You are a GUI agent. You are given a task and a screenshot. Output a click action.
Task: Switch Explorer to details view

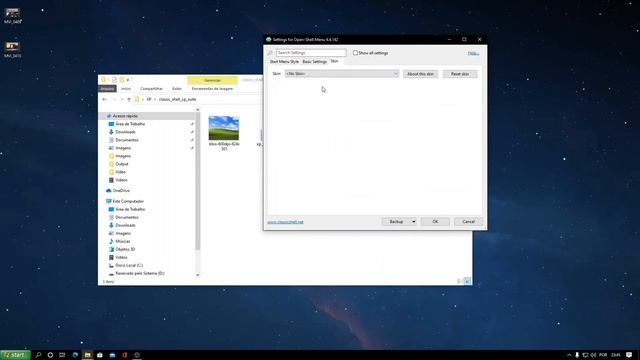pyautogui.click(x=459, y=281)
